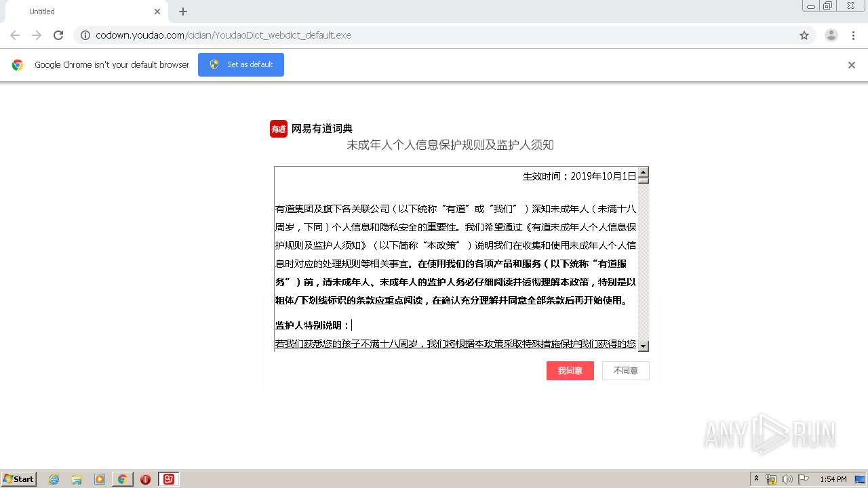This screenshot has width=868, height=488.
Task: Open the red Opera taskbar icon
Action: [145, 479]
